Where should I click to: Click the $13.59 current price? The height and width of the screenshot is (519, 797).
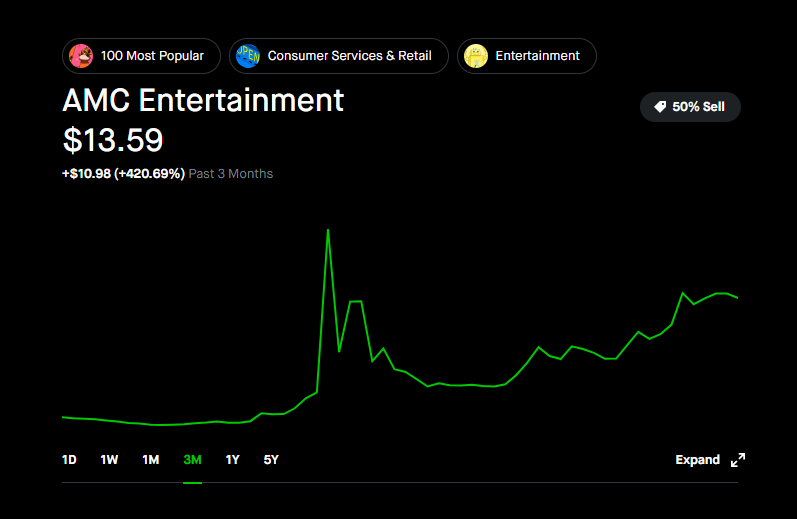tap(113, 140)
